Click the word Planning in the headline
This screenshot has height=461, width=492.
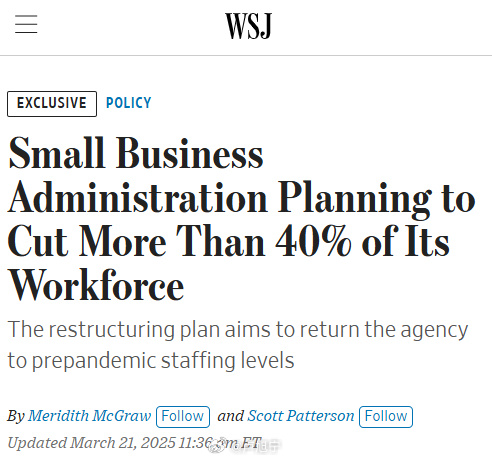tap(355, 199)
